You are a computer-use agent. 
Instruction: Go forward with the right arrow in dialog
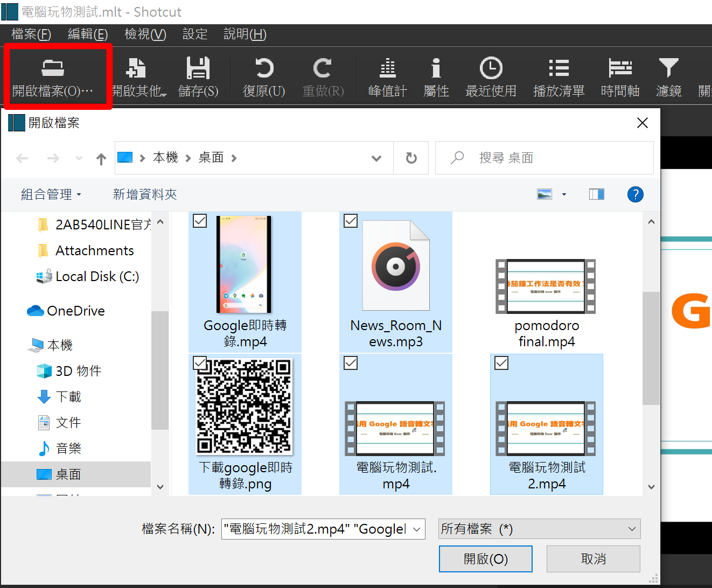53,158
